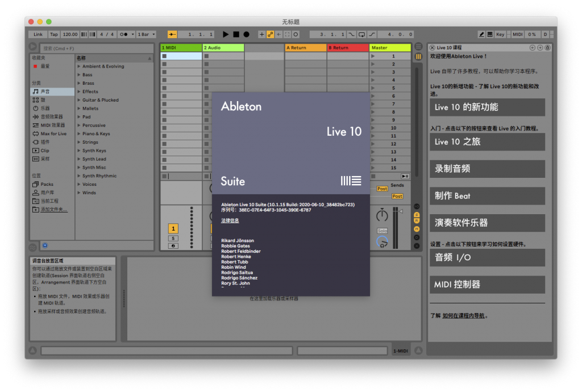
Task: Switch to Arrangement view selector icon
Action: coord(418,47)
